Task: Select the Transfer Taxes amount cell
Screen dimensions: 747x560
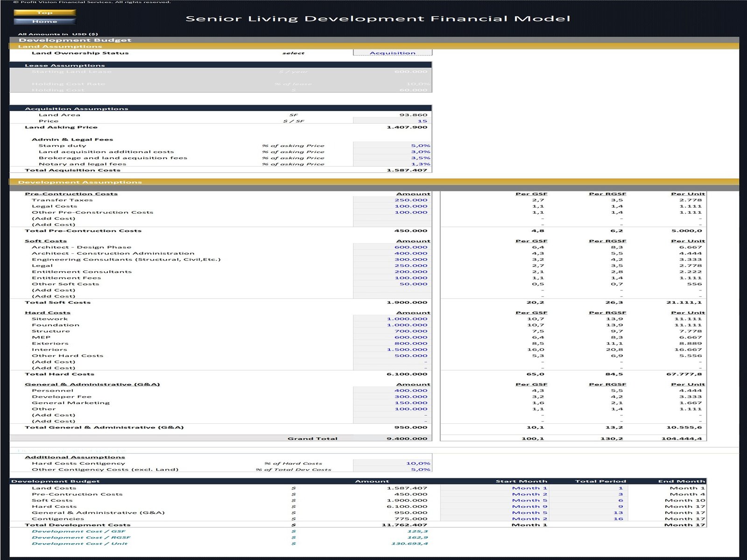Action: coord(392,200)
